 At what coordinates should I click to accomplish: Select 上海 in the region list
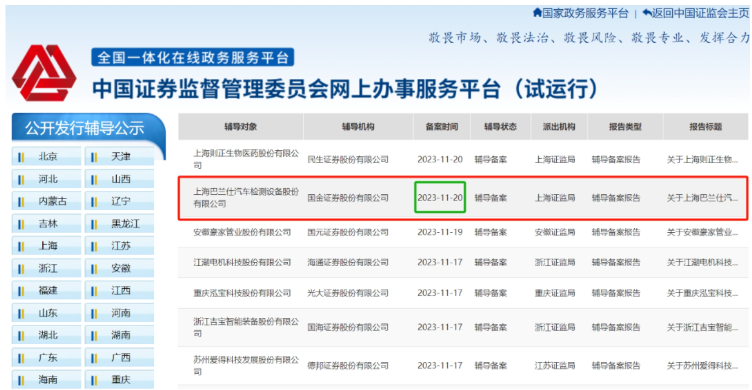(x=47, y=246)
